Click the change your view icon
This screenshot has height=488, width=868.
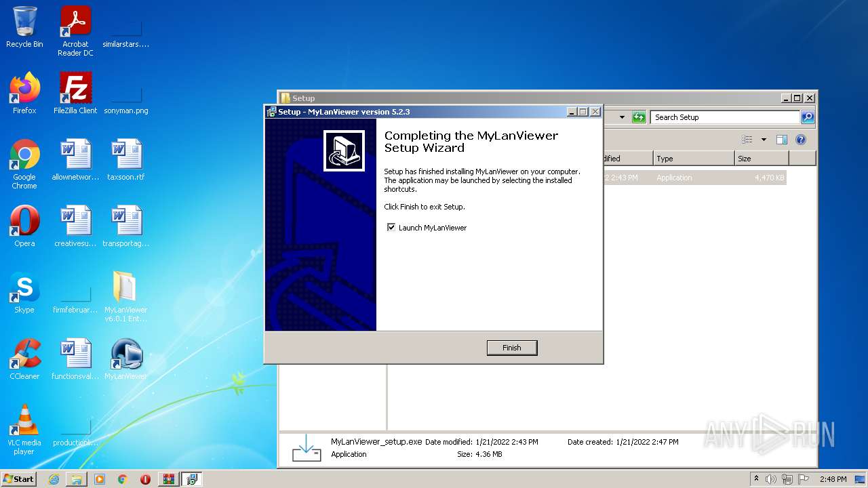(747, 140)
